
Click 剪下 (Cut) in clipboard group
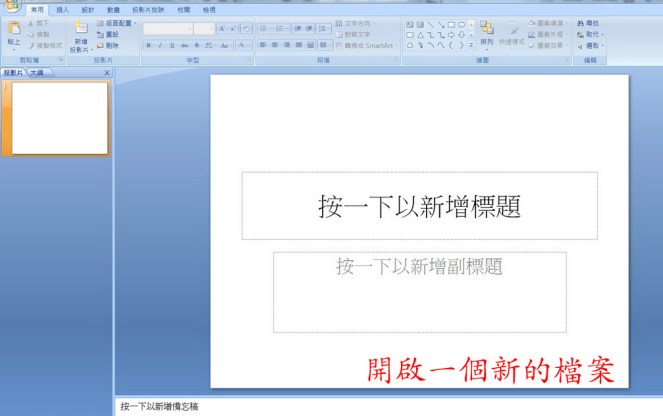click(39, 23)
